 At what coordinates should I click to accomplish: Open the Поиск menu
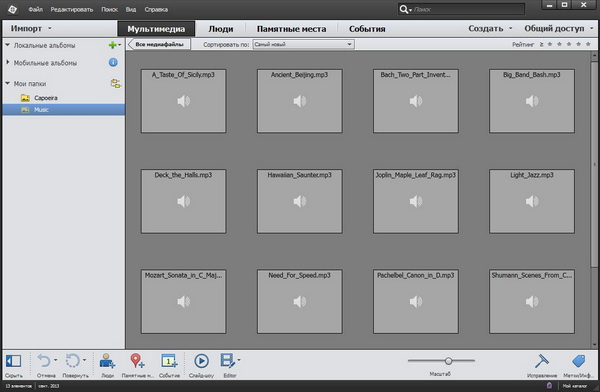pyautogui.click(x=109, y=9)
